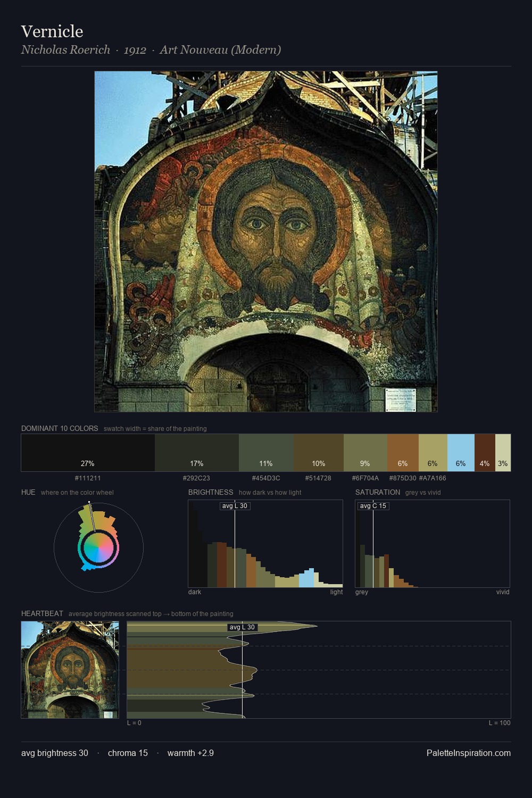The image size is (532, 798).
Task: Click the artist name "Nicholas Roerich"
Action: click(x=65, y=50)
